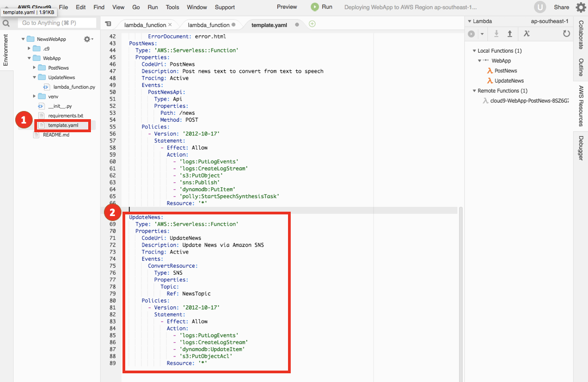Collapse the WebApp folder in the file tree
This screenshot has width=588, height=382.
[x=29, y=58]
